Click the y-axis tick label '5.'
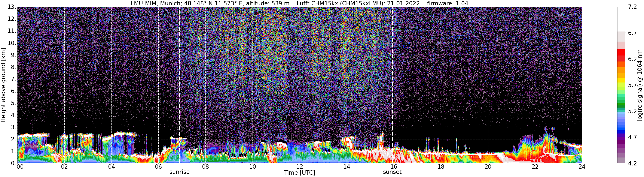Image resolution: width=644 pixels, height=177 pixels. (13, 103)
